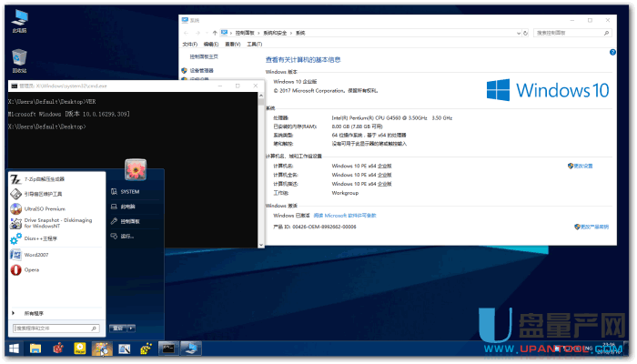Click the Windows Start button
This screenshot has height=364, width=637.
point(14,348)
